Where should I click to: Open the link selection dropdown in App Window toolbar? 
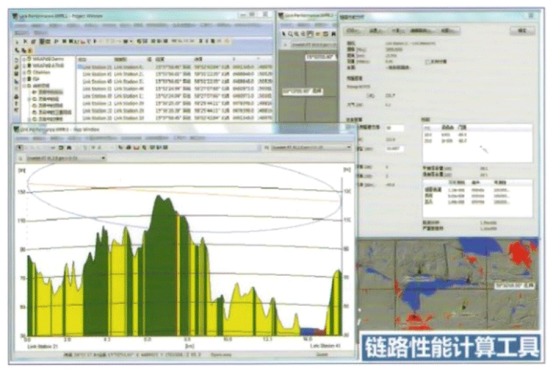[x=309, y=147]
